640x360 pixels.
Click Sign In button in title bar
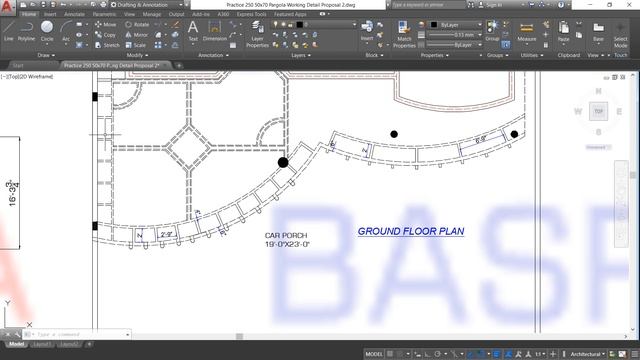coord(490,5)
